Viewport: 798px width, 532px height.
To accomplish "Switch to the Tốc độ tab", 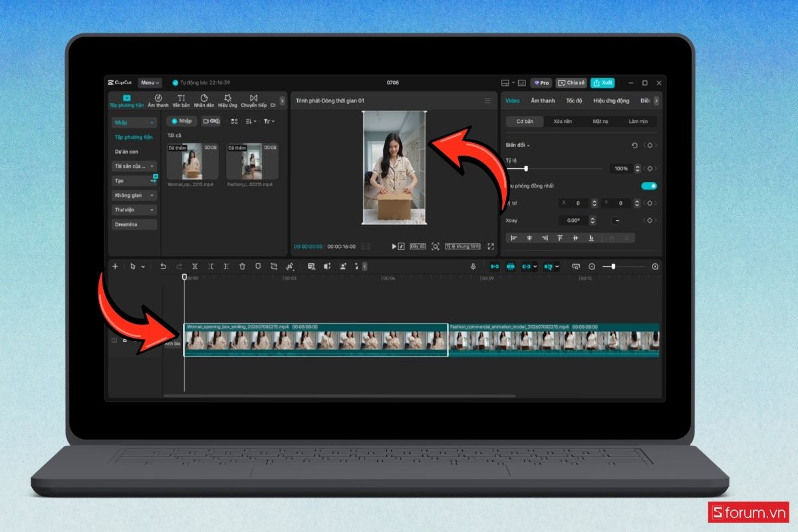I will pos(574,100).
